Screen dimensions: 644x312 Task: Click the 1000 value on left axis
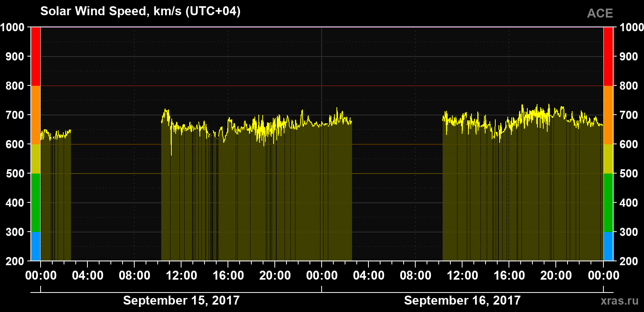coord(12,27)
